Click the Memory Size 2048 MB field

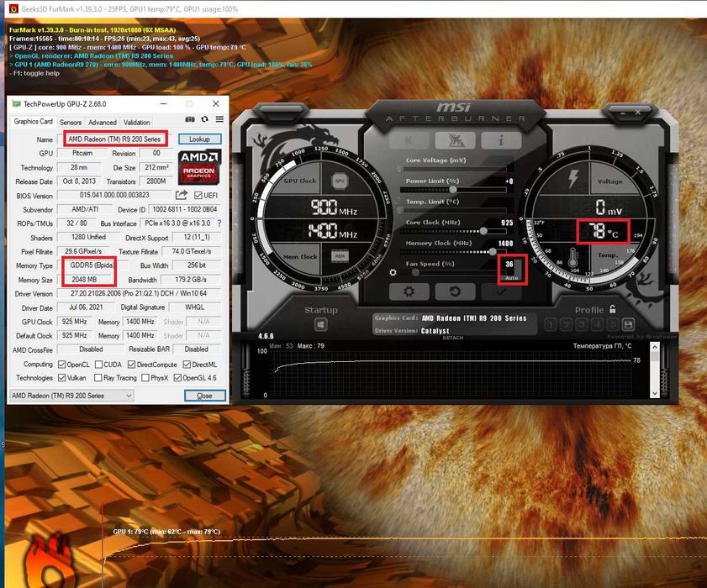coord(84,280)
